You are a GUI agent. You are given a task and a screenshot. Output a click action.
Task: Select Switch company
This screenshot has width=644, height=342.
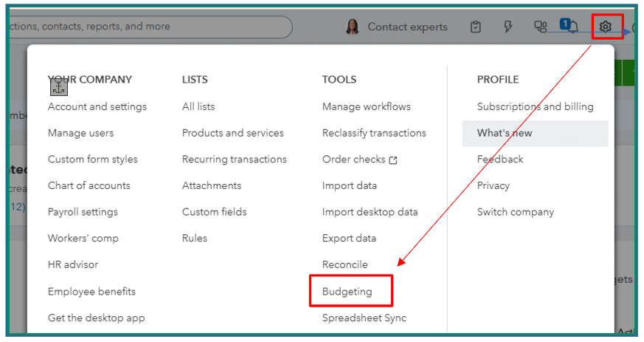[x=516, y=212]
